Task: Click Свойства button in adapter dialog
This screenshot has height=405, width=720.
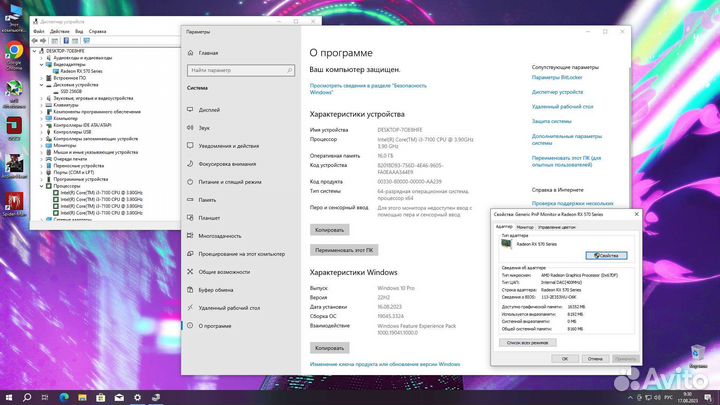Action: (x=607, y=255)
